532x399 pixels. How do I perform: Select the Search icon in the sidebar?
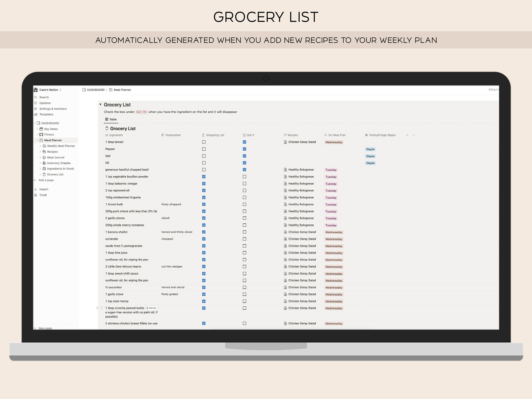click(36, 97)
